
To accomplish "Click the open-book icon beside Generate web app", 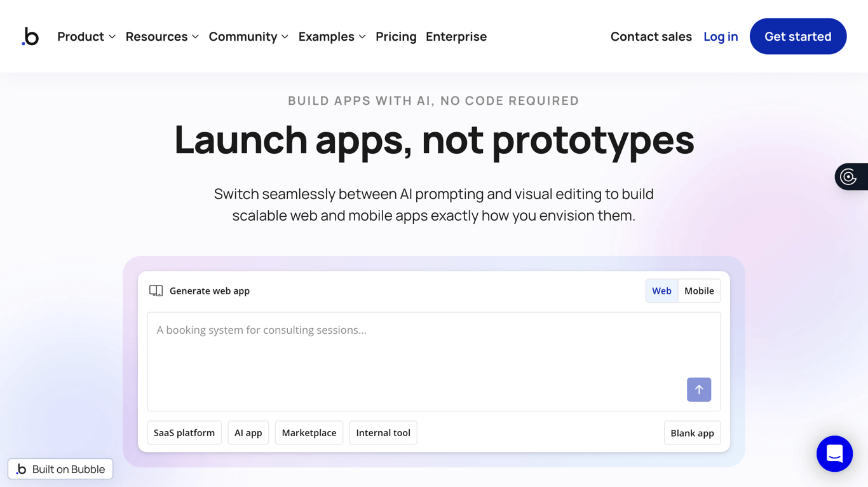I will point(156,290).
